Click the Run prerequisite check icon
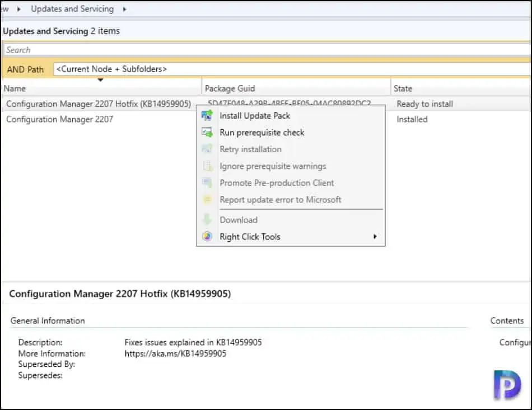This screenshot has width=532, height=410. pos(207,132)
